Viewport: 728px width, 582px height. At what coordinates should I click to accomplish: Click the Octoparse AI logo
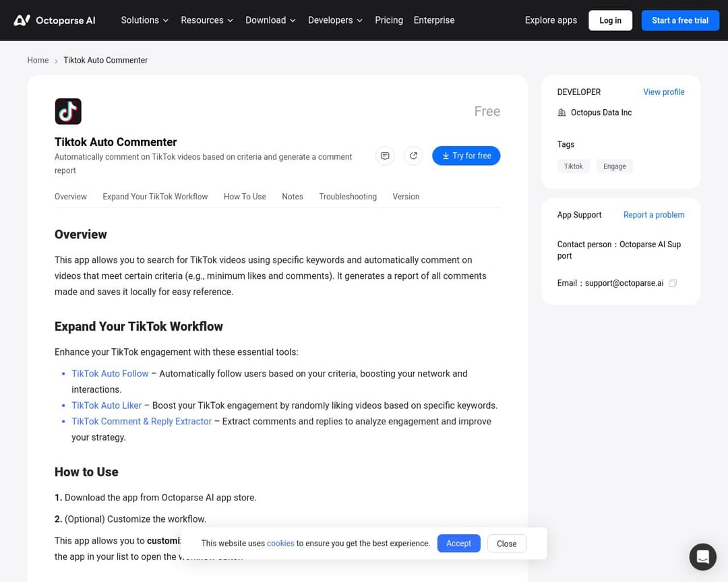coord(55,20)
